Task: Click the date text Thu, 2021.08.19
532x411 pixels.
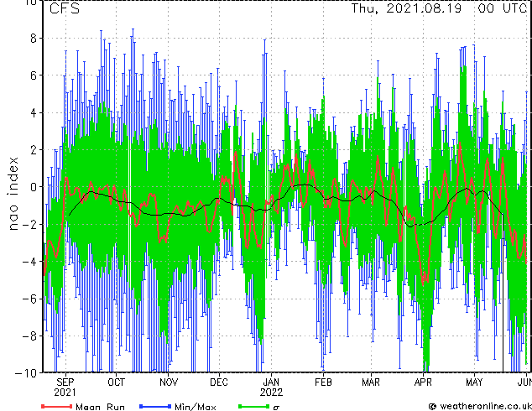Action: [406, 8]
